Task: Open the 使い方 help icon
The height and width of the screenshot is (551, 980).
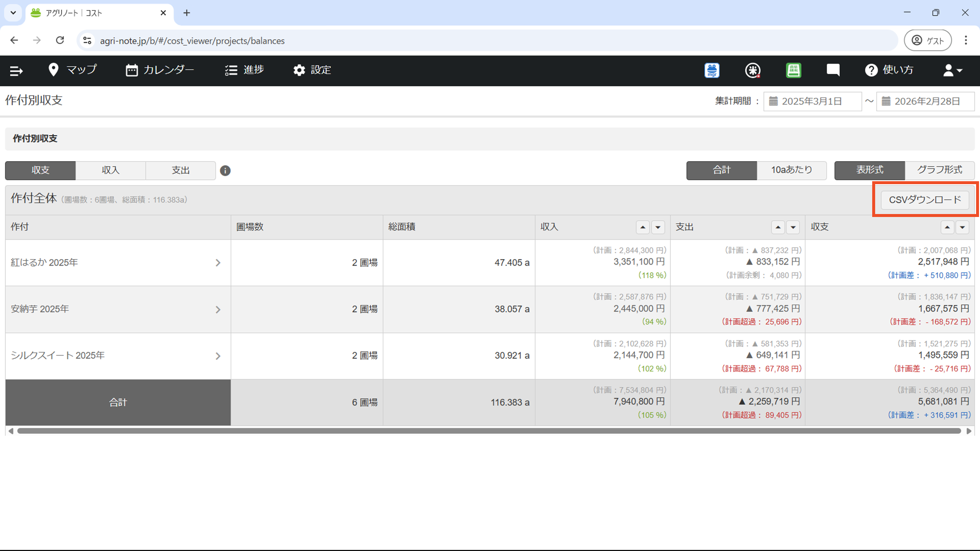Action: tap(871, 71)
